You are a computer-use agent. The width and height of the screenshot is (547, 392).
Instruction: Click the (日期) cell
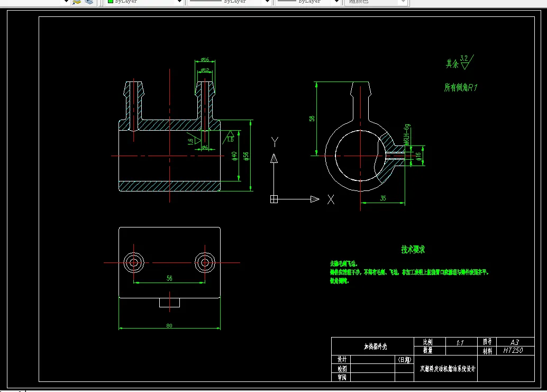tap(404, 360)
